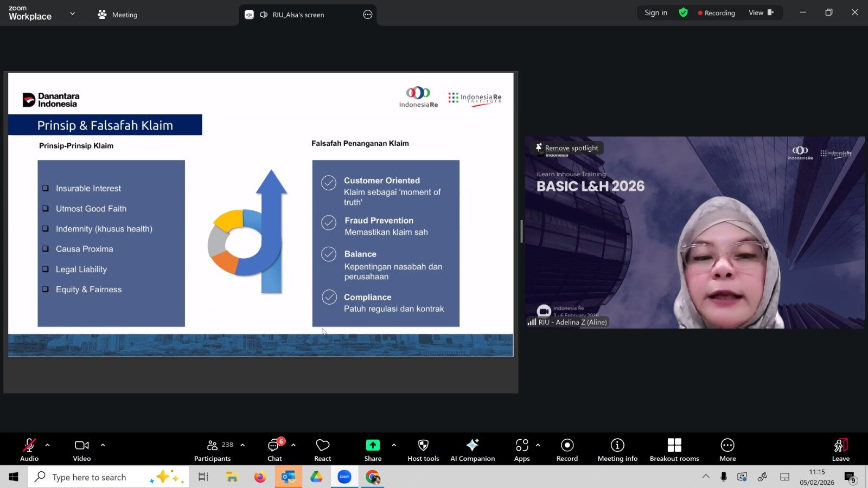The height and width of the screenshot is (488, 868).
Task: Expand audio options arrow next to Audio
Action: 48,445
